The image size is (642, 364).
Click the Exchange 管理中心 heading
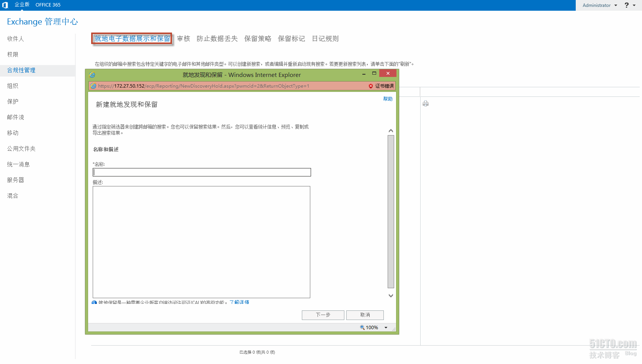click(x=43, y=21)
